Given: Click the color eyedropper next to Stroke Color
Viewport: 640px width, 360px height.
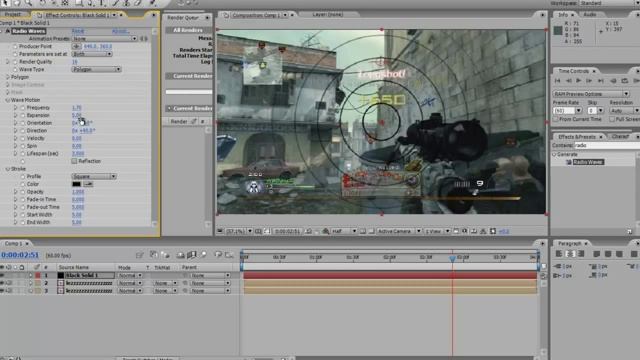Looking at the screenshot, I should point(88,184).
